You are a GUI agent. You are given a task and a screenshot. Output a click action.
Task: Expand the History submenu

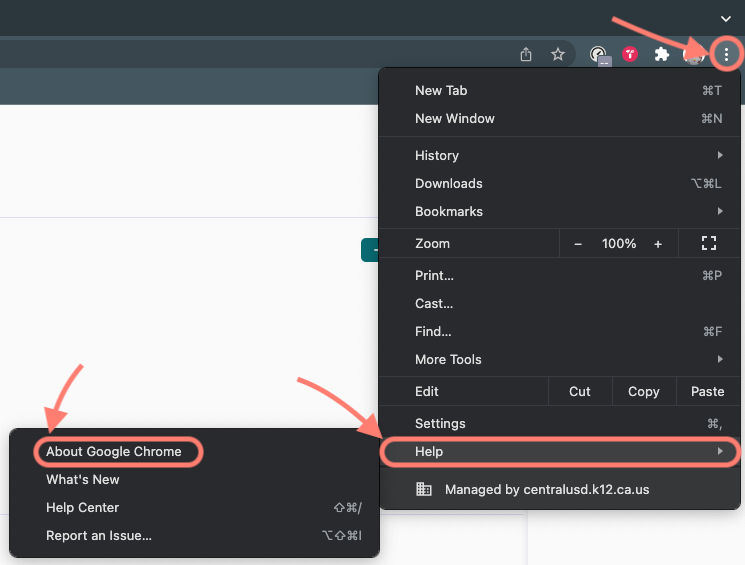[x=560, y=155]
